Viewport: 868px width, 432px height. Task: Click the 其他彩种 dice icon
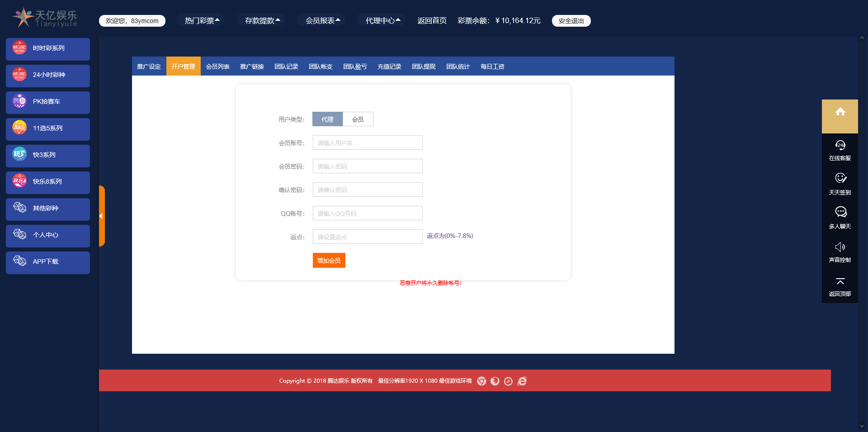pyautogui.click(x=19, y=207)
